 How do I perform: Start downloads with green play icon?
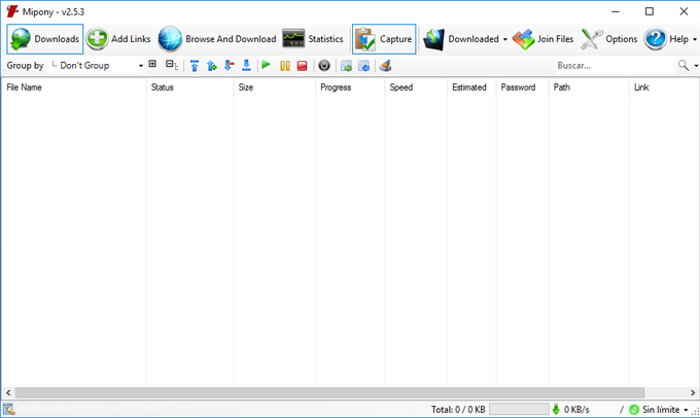266,65
